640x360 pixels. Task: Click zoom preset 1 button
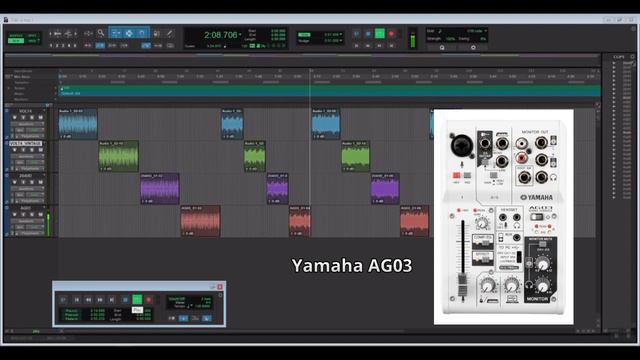pos(51,46)
